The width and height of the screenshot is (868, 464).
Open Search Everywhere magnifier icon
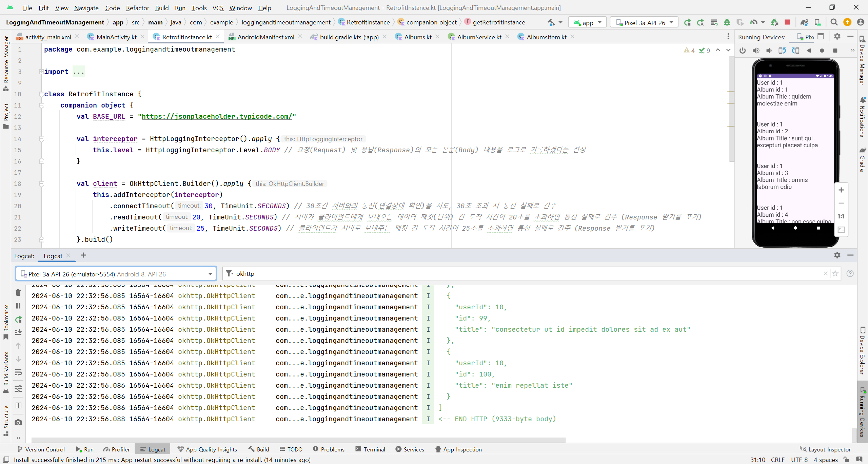[x=834, y=22]
